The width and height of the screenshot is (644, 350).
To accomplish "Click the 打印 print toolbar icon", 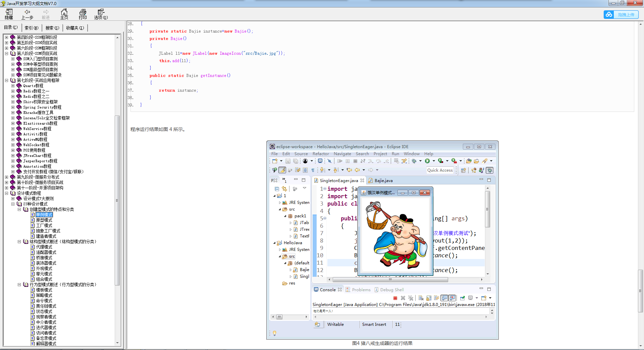I will tap(83, 14).
